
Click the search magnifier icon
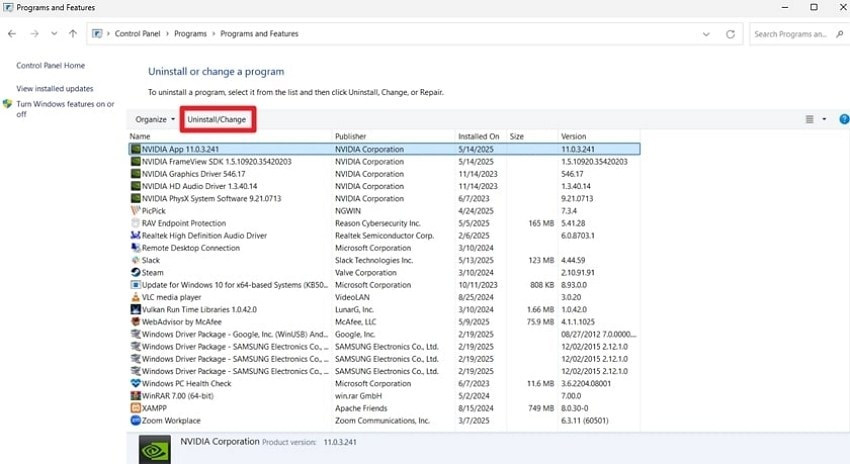click(x=840, y=34)
